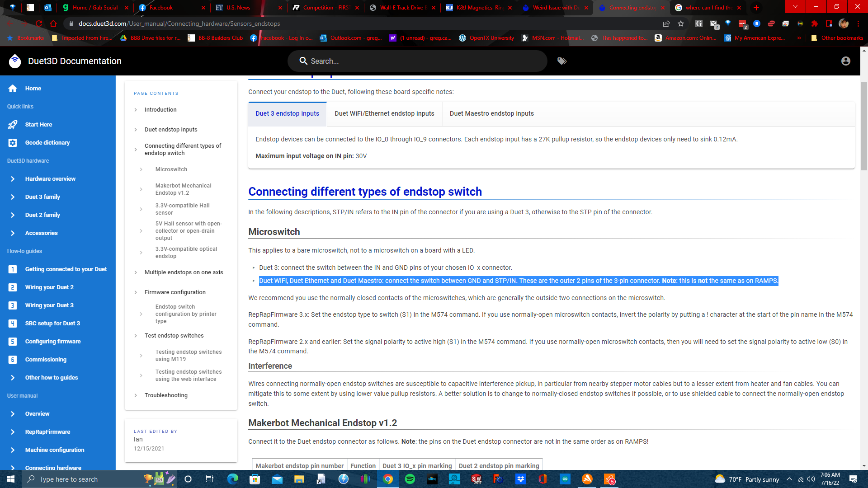Bookmark this page with the star icon
The width and height of the screenshot is (868, 488).
681,23
